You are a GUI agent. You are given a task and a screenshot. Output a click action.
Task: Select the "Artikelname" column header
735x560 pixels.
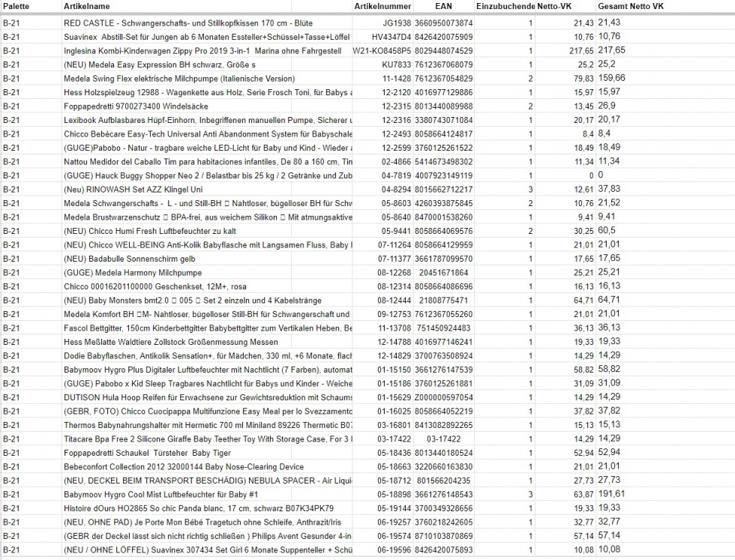tap(87, 6)
